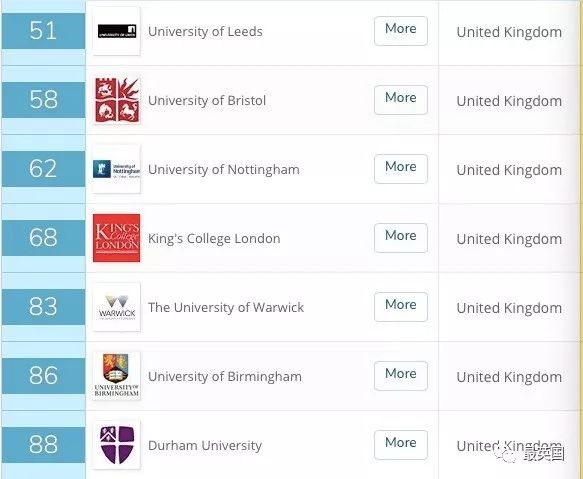Show More for University of Birmingham
The height and width of the screenshot is (479, 583).
(x=401, y=376)
